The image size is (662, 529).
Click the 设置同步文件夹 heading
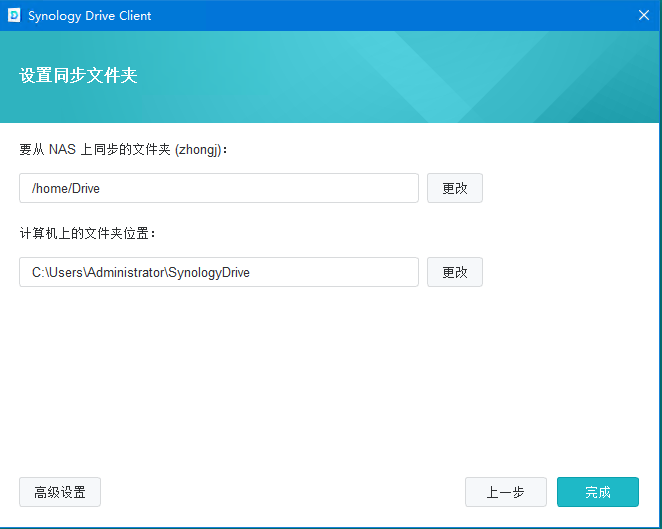79,76
